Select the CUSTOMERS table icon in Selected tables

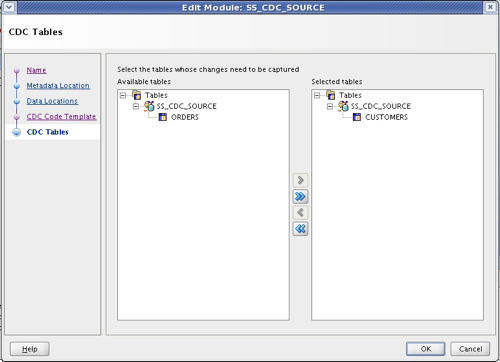tap(357, 117)
